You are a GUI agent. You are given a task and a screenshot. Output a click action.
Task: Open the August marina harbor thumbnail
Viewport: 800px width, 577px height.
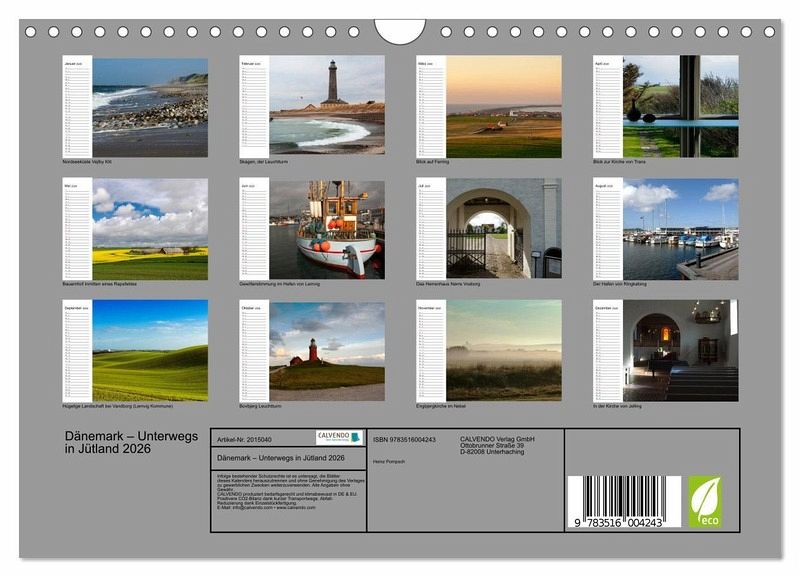point(681,229)
